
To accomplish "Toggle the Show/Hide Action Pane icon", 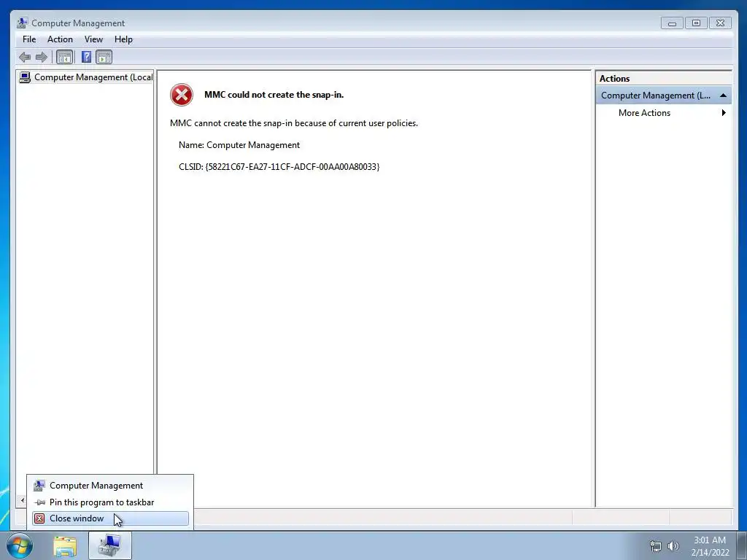I will pos(104,57).
